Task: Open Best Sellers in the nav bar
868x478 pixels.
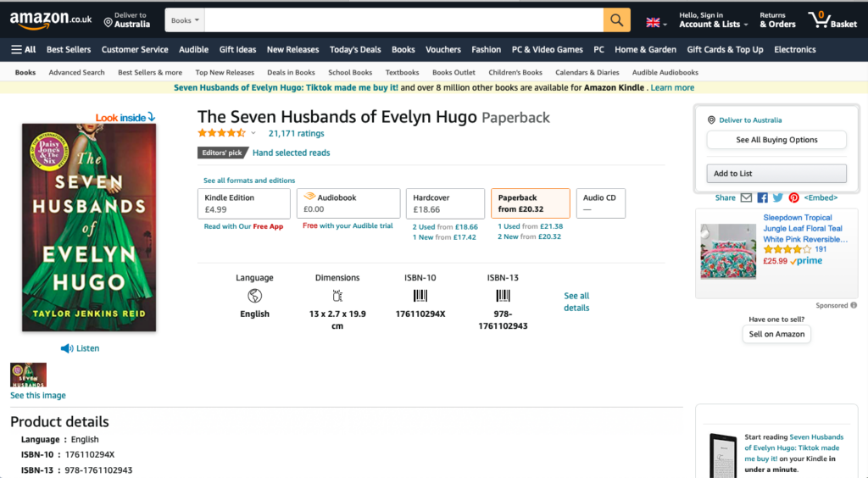Action: point(69,49)
